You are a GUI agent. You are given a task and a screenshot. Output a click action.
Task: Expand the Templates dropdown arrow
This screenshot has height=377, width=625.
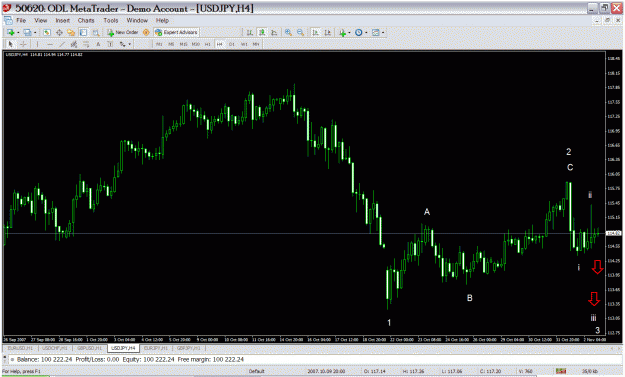click(x=383, y=32)
